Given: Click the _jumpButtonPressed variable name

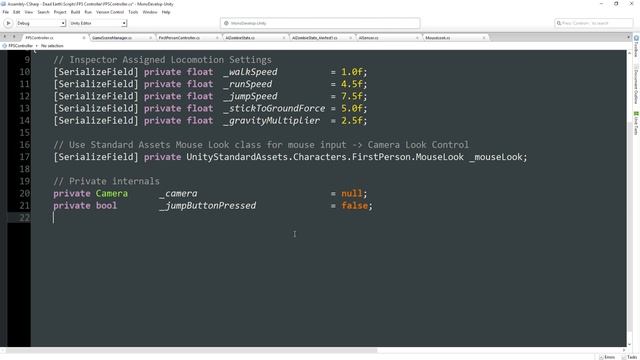Looking at the screenshot, I should pyautogui.click(x=208, y=206).
